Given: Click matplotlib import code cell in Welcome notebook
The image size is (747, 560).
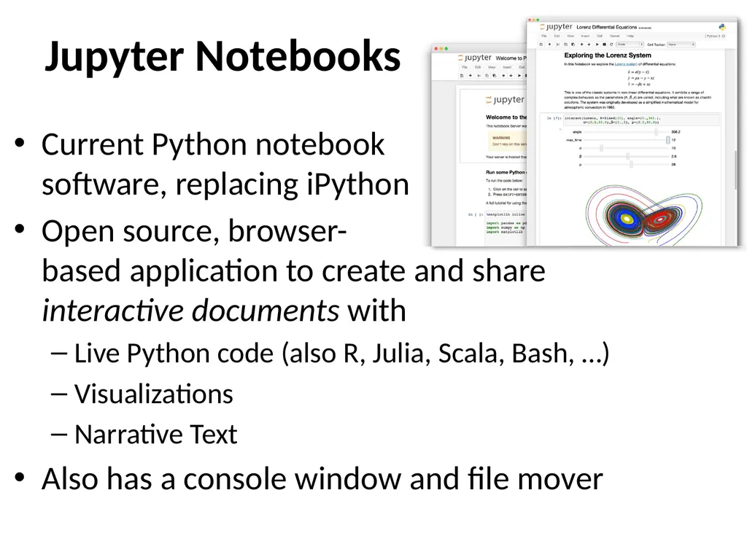Looking at the screenshot, I should pos(506,227).
